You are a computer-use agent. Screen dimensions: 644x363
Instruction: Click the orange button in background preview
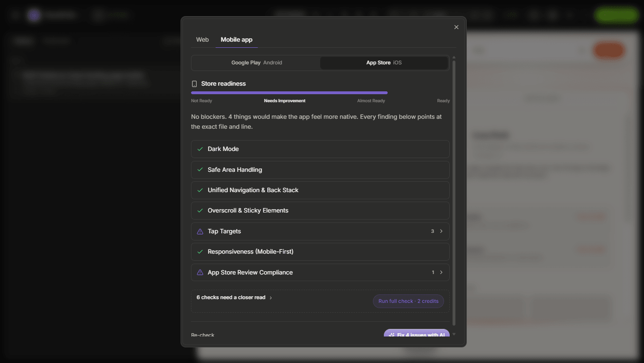609,50
